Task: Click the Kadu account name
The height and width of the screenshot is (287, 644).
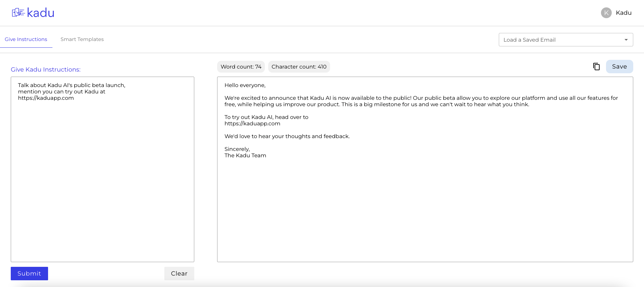Action: [623, 13]
